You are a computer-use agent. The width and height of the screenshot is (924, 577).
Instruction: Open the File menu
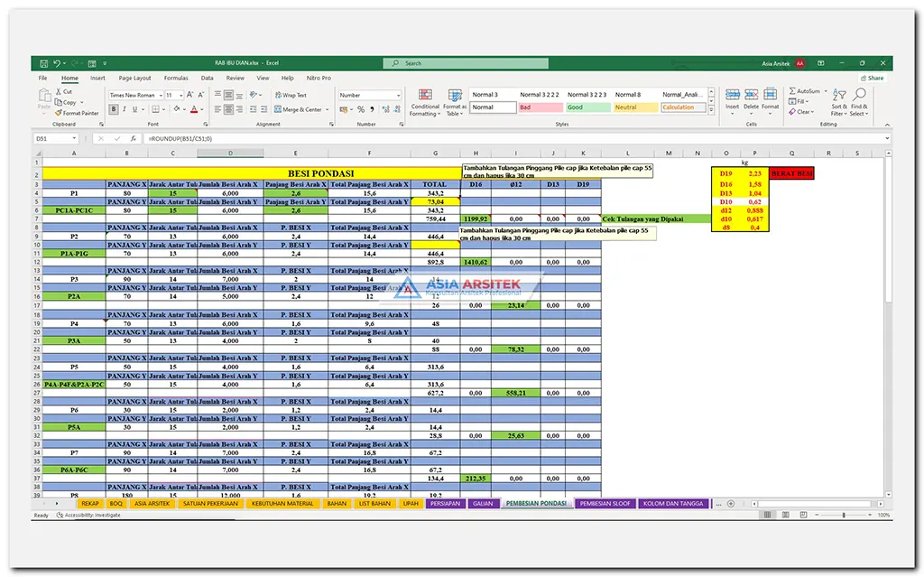click(43, 78)
